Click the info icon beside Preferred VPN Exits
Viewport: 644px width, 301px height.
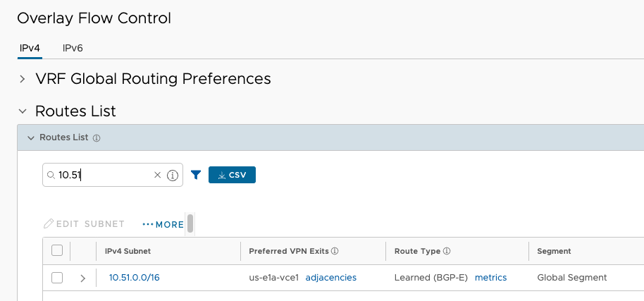pos(335,251)
